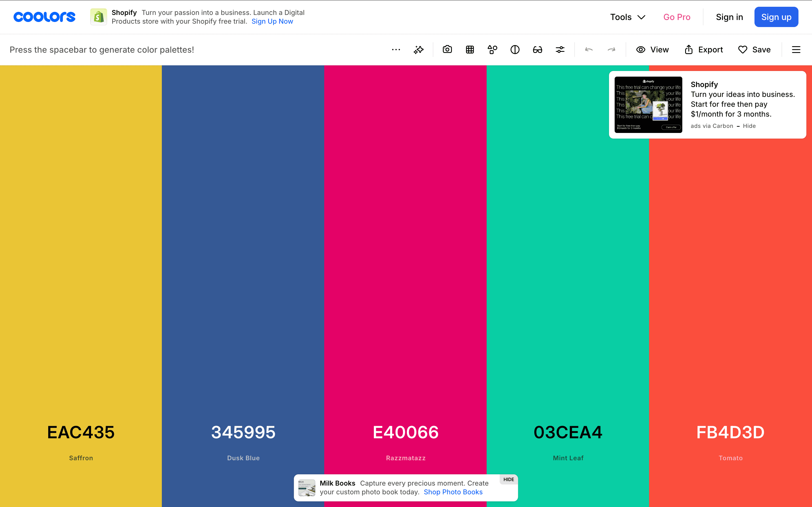Image resolution: width=812 pixels, height=507 pixels.
Task: Click the Sign up button
Action: pyautogui.click(x=776, y=17)
